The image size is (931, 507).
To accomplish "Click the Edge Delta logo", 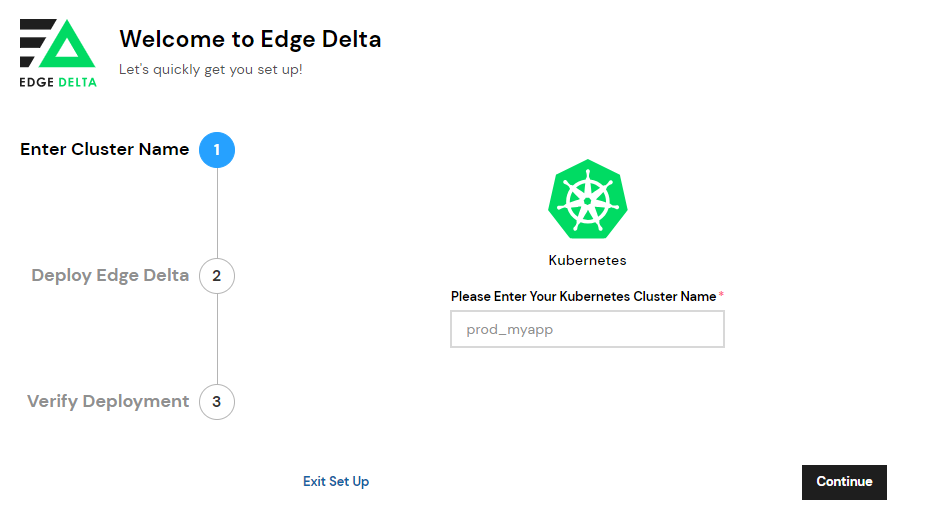I will pyautogui.click(x=58, y=53).
